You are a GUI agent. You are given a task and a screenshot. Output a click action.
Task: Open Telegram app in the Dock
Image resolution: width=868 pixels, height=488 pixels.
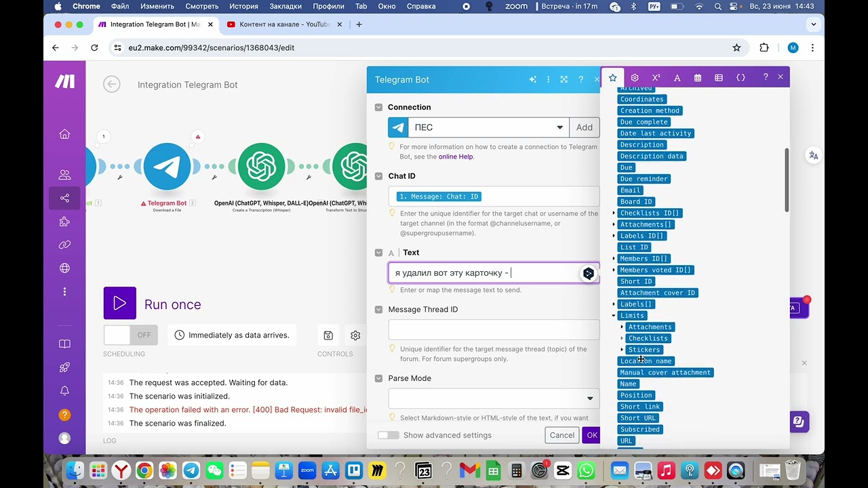coord(191,470)
